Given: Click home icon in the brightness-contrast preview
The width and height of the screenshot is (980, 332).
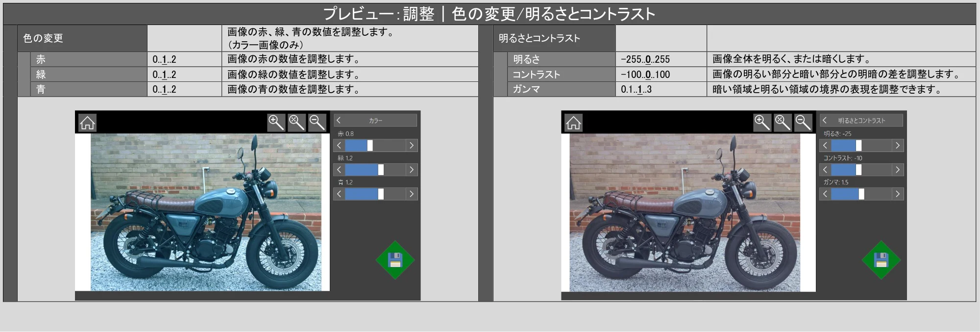Looking at the screenshot, I should point(573,123).
